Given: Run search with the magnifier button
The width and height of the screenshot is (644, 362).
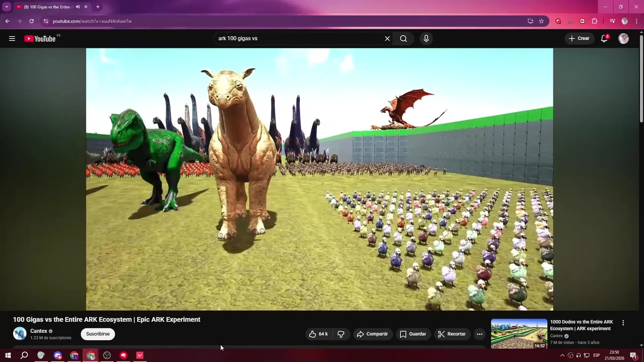Looking at the screenshot, I should pyautogui.click(x=404, y=39).
